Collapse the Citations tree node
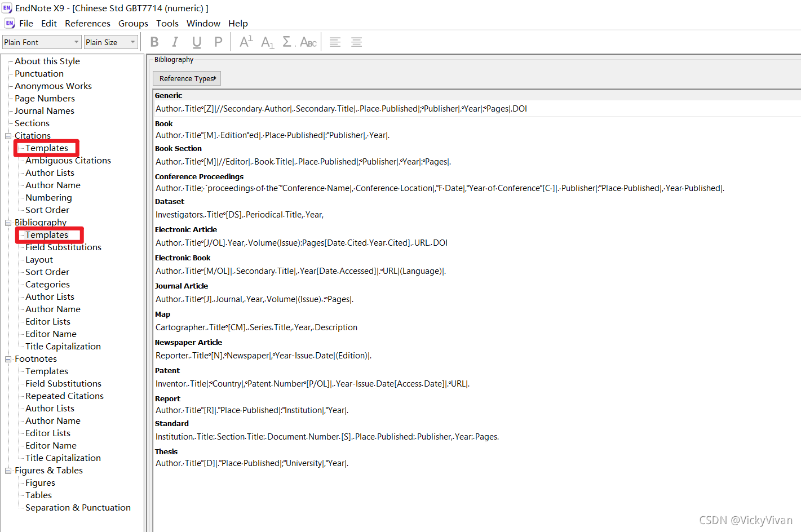The height and width of the screenshot is (532, 801). (8, 136)
